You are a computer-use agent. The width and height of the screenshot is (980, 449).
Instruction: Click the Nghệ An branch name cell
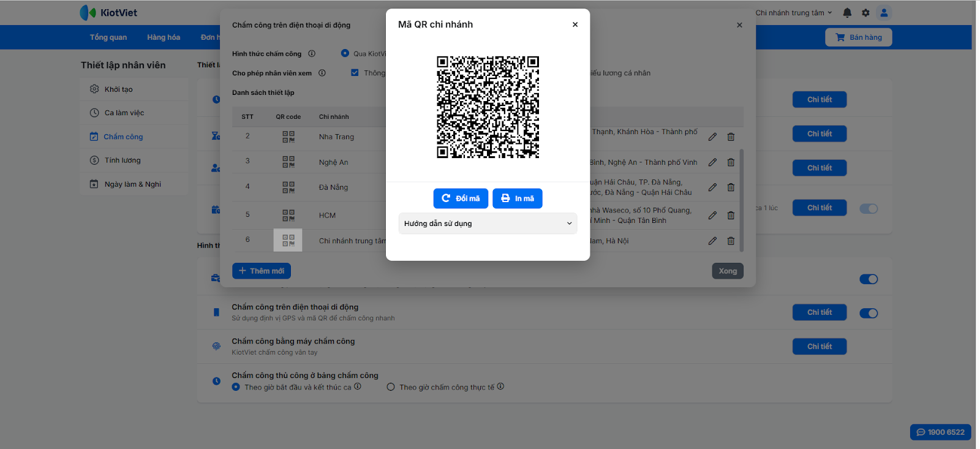333,162
